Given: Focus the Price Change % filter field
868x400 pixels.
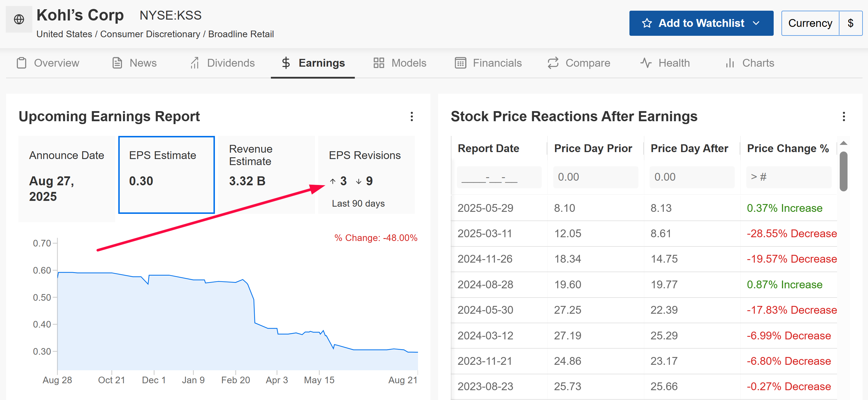Looking at the screenshot, I should click(788, 177).
